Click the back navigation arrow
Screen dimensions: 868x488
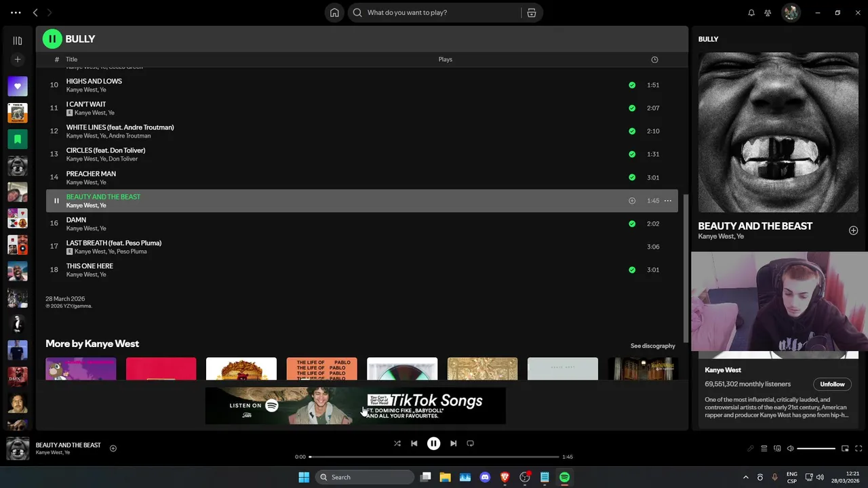pos(35,12)
